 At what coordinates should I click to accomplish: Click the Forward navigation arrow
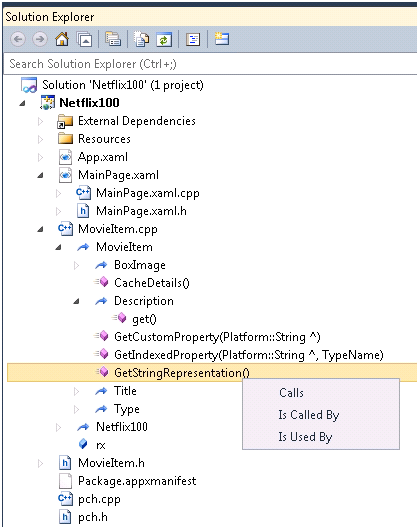click(40, 39)
